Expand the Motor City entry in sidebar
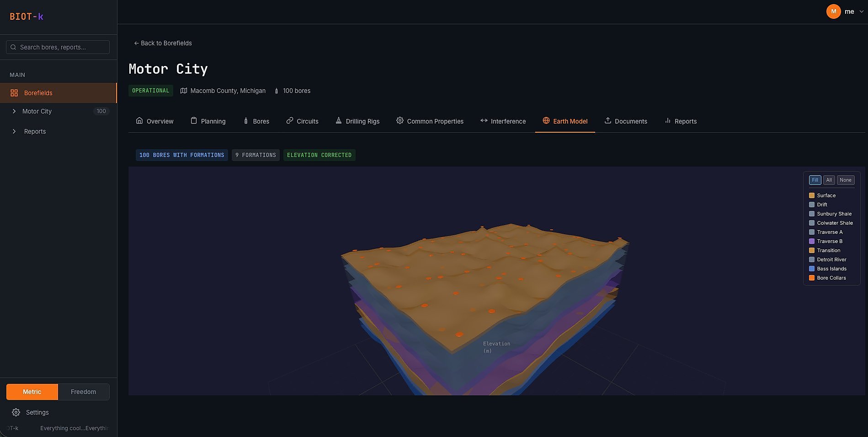 pos(14,111)
